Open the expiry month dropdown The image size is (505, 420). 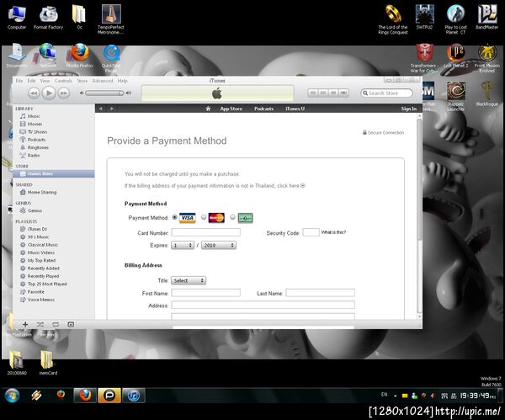coord(183,246)
